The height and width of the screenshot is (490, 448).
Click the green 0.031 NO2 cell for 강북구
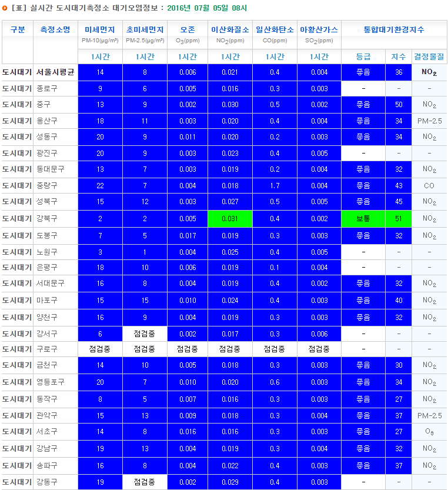click(230, 219)
